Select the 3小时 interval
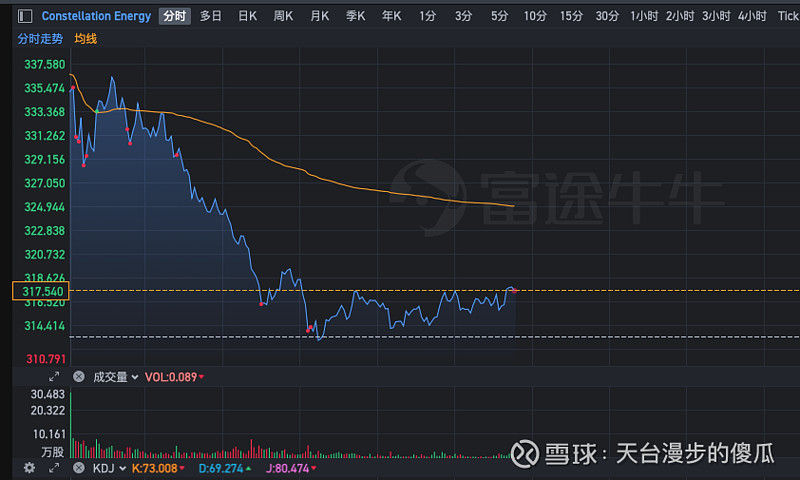Image resolution: width=800 pixels, height=480 pixels. 716,16
